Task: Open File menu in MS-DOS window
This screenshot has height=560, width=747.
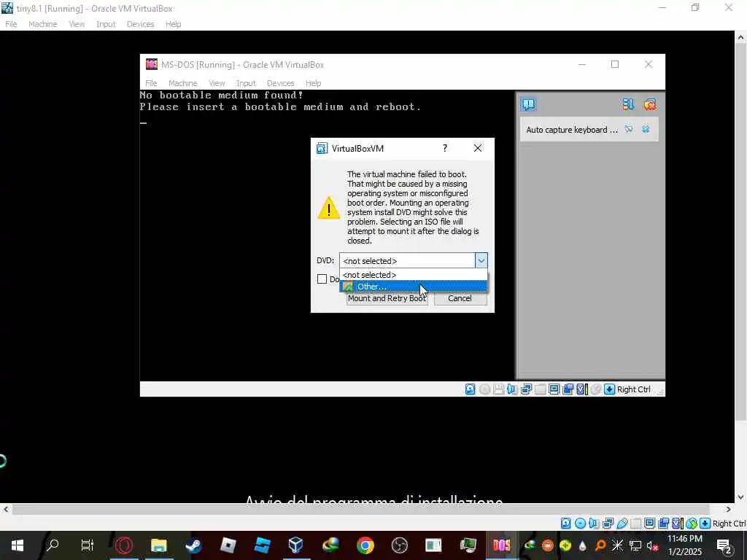Action: pyautogui.click(x=151, y=83)
